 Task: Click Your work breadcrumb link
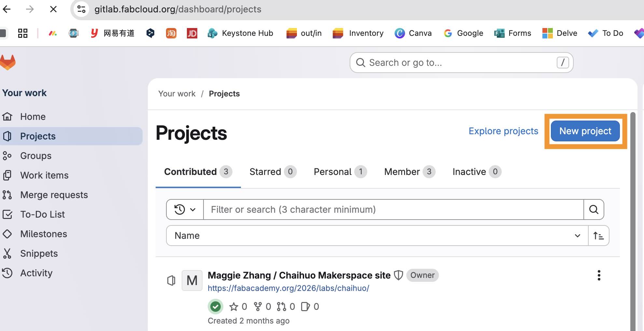click(177, 94)
